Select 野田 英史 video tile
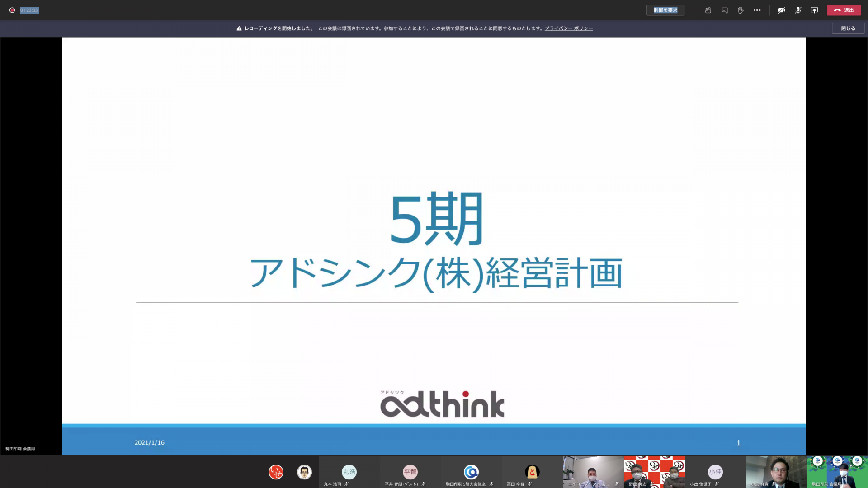The width and height of the screenshot is (868, 488). (x=654, y=472)
